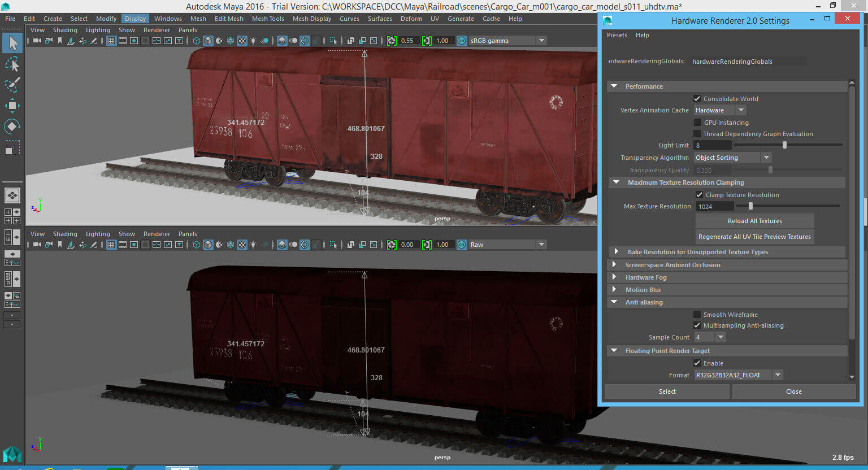Choose the Move tool

click(x=12, y=106)
